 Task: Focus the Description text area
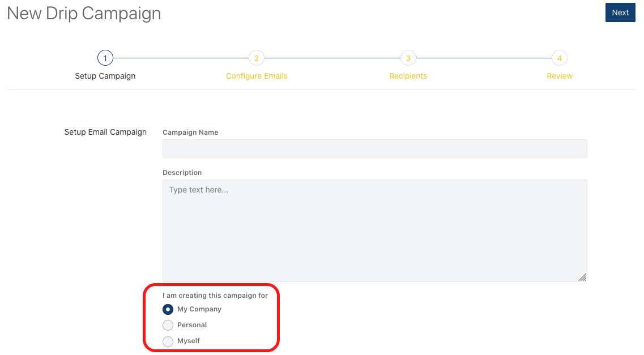pyautogui.click(x=374, y=230)
